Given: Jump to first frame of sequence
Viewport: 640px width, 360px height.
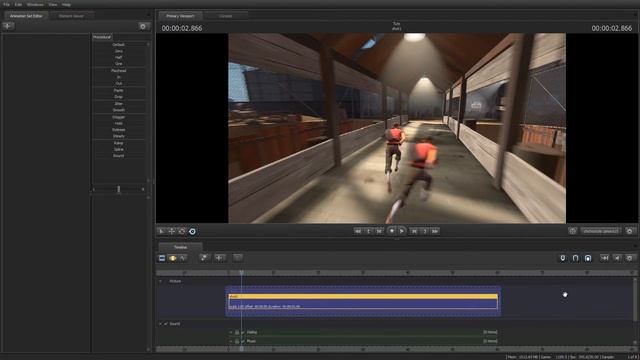Looking at the screenshot, I should click(x=358, y=231).
